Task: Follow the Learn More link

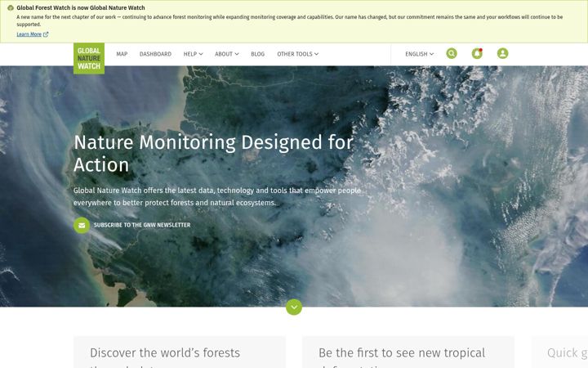Action: 29,34
